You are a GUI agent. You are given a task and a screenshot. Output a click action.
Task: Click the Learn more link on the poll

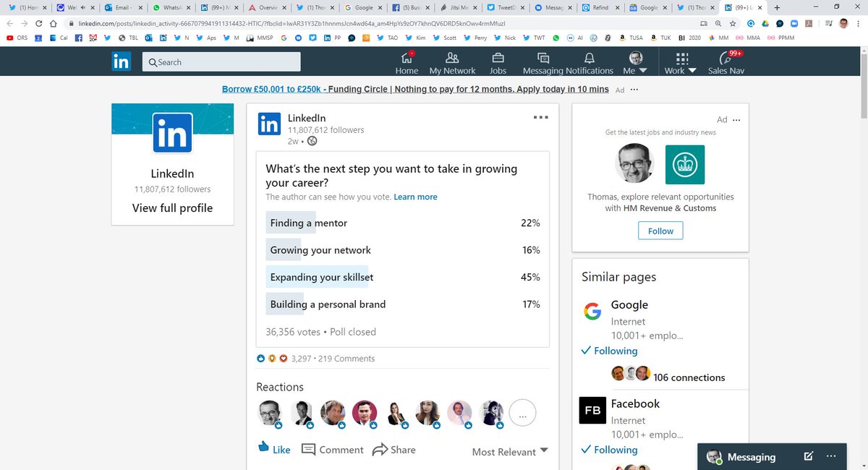[415, 196]
